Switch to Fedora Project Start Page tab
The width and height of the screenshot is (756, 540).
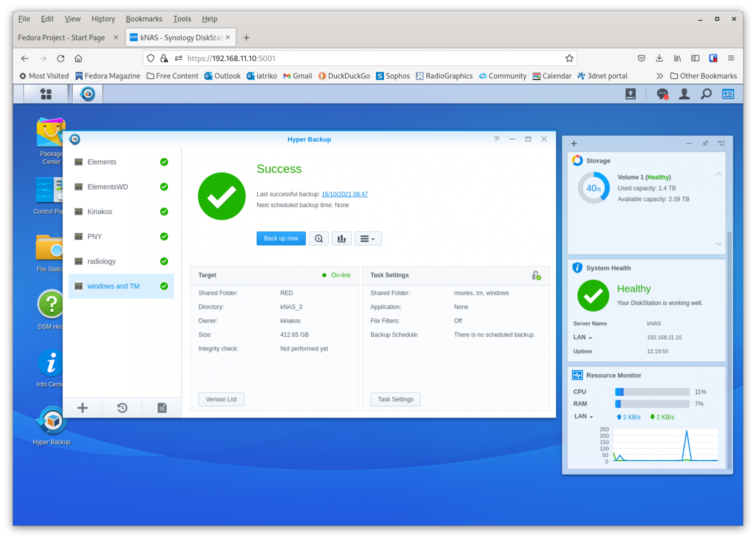coord(61,37)
